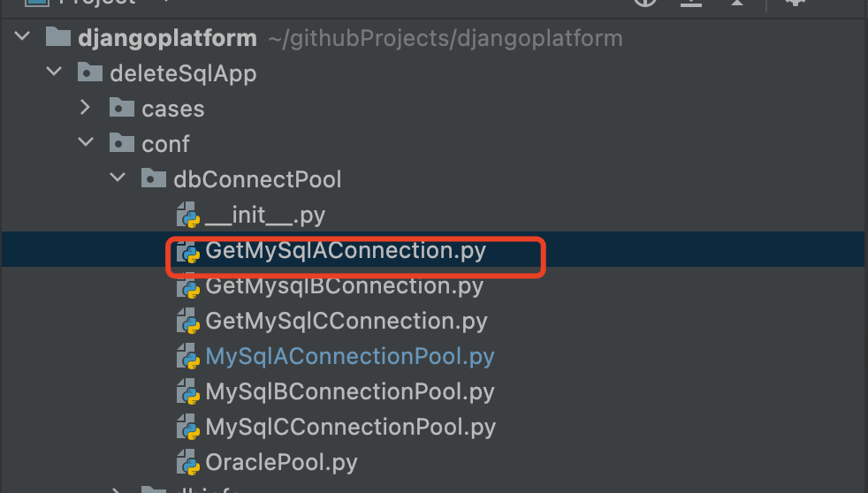Click the Python icon of GetMySqlCConnection.py
868x493 pixels.
click(x=188, y=322)
